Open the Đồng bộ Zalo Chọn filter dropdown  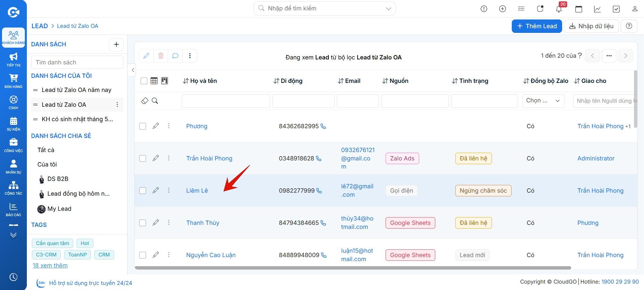coord(543,101)
